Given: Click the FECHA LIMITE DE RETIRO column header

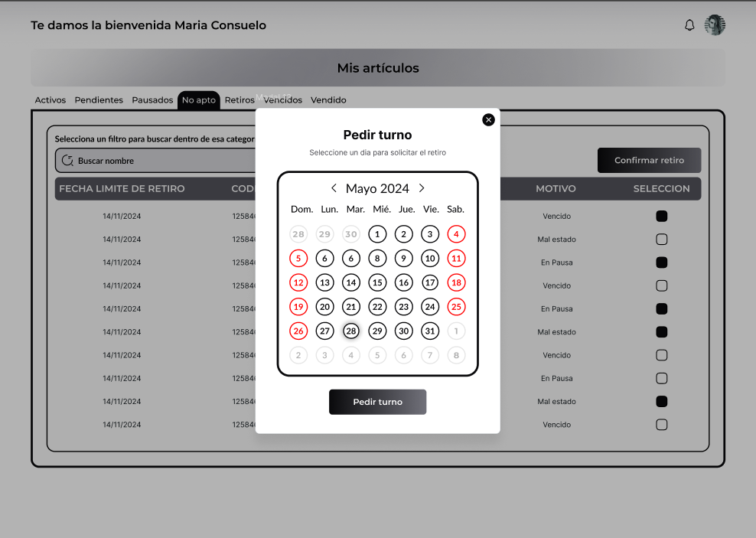Looking at the screenshot, I should (122, 189).
